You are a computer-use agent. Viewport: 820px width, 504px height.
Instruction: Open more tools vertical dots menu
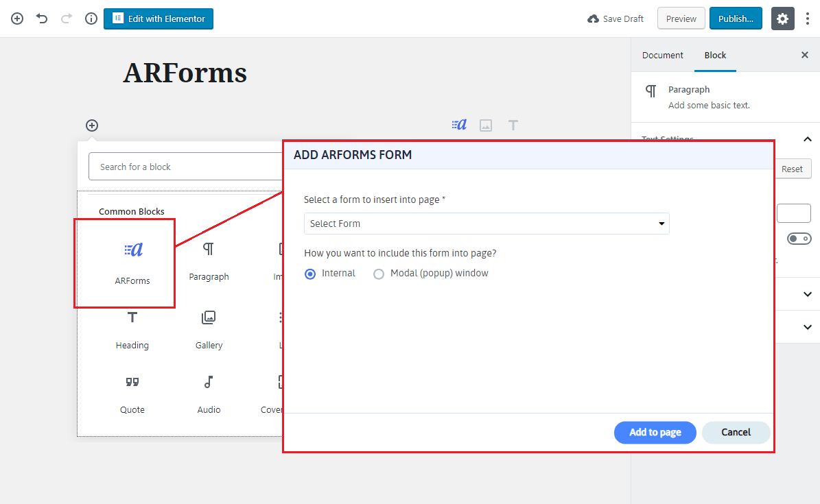click(807, 19)
